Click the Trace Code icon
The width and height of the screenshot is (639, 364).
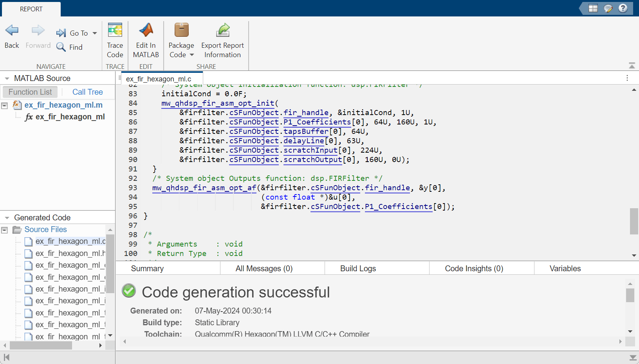115,30
